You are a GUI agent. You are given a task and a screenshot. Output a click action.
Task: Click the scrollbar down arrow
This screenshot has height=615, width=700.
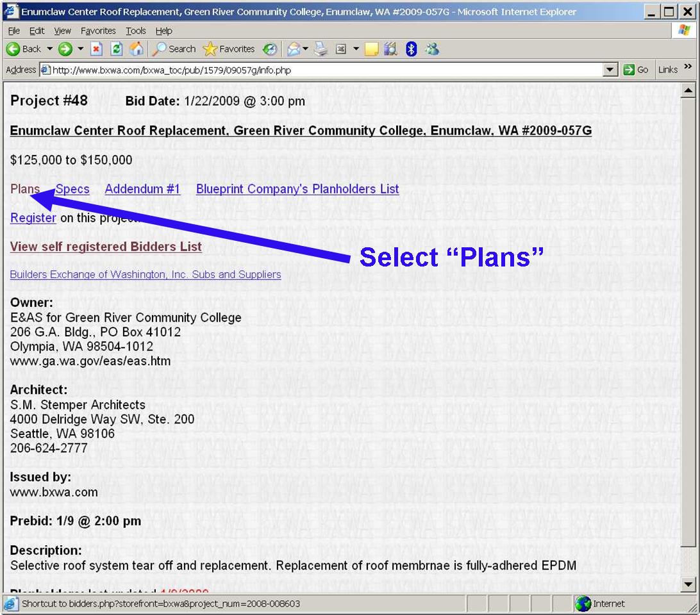click(688, 584)
